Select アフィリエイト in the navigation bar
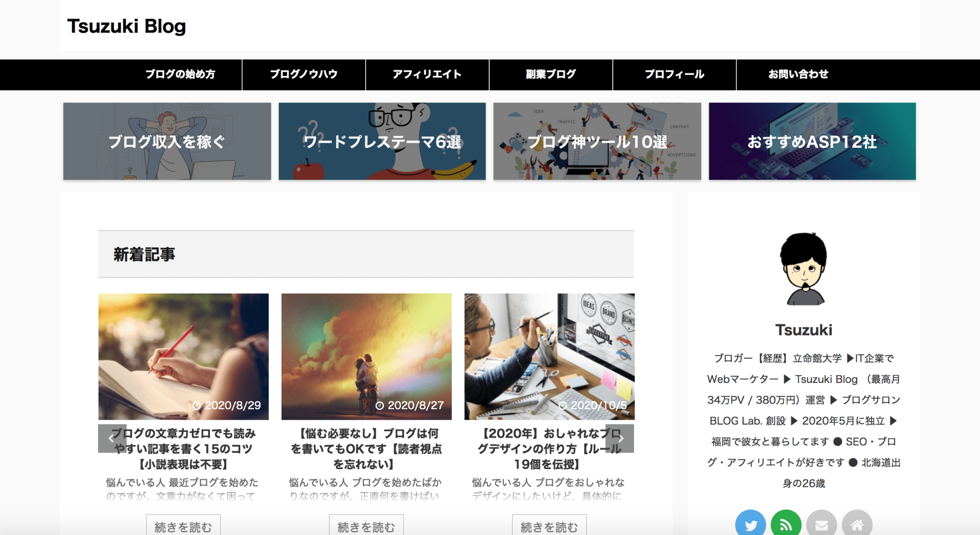980x535 pixels. click(427, 74)
